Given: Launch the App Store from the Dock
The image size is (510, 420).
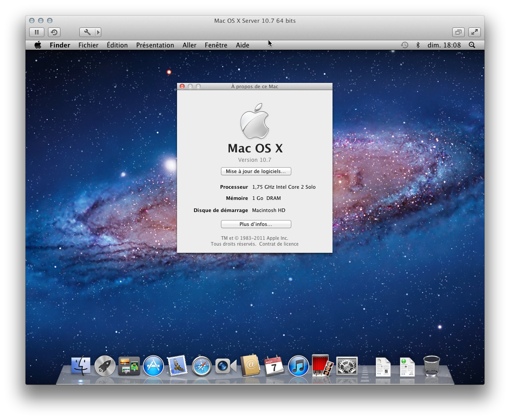Looking at the screenshot, I should tap(153, 366).
